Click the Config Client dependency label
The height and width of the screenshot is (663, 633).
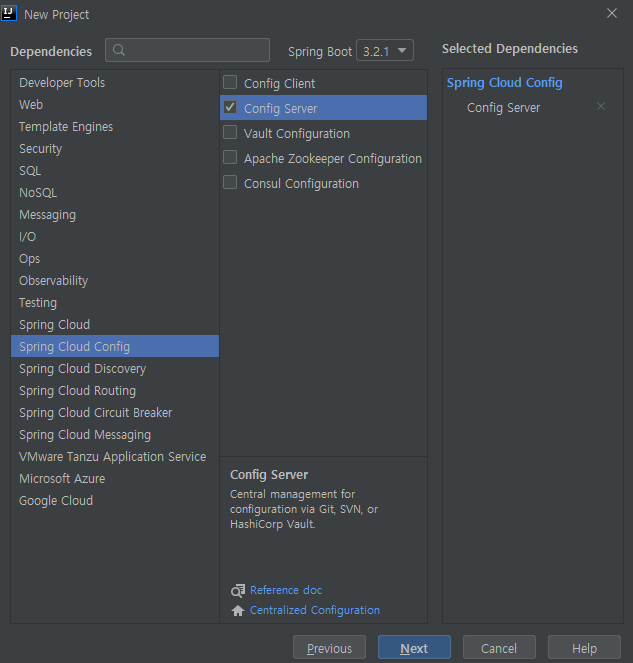click(280, 83)
